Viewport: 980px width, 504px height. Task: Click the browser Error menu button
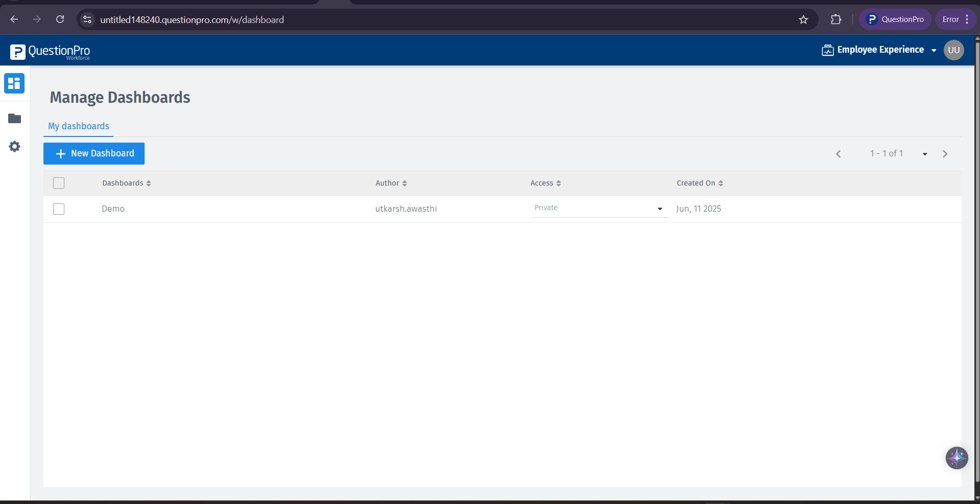pyautogui.click(x=955, y=19)
